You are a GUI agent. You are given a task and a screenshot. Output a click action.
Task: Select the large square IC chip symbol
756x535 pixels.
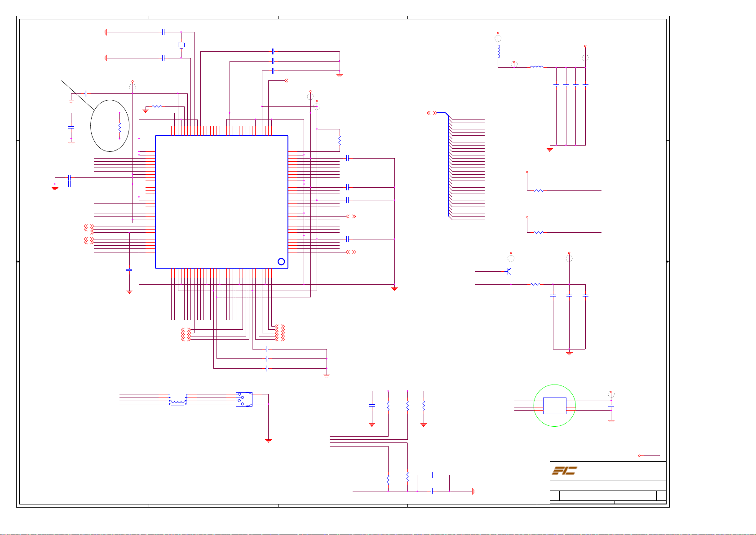pos(221,202)
